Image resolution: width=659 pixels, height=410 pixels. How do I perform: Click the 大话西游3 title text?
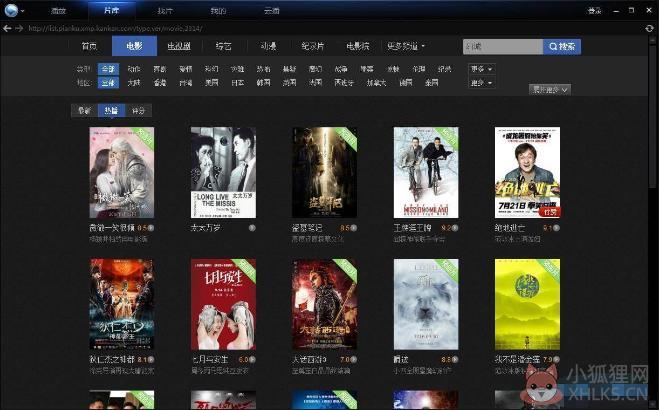(309, 360)
